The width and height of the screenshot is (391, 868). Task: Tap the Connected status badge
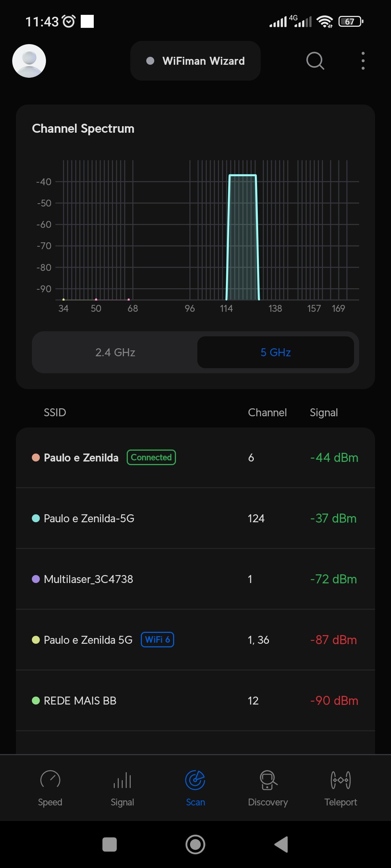pos(151,458)
